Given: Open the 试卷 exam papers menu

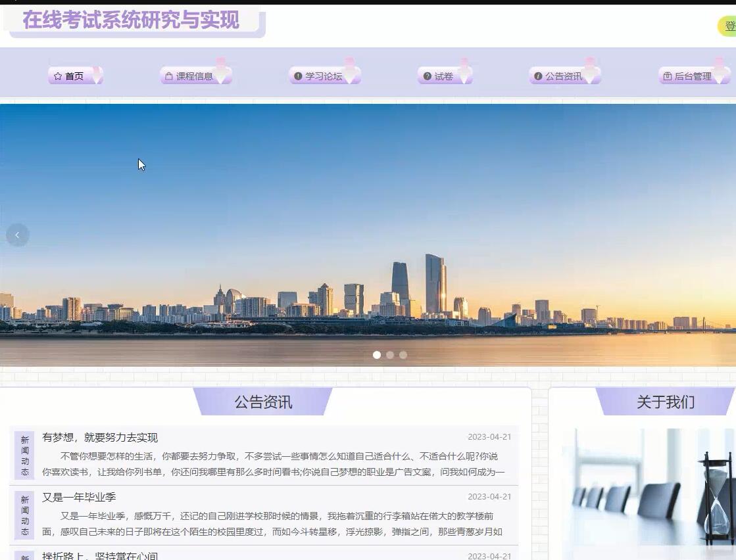Looking at the screenshot, I should click(445, 76).
